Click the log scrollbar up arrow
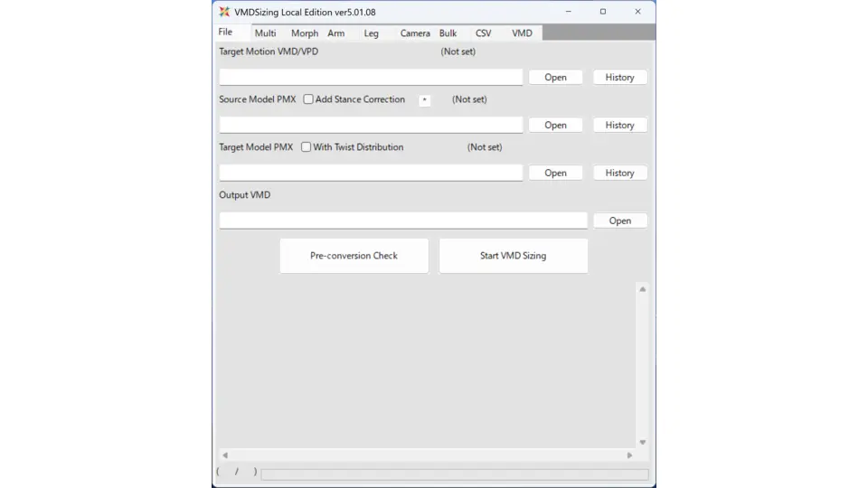Viewport: 868px width, 488px height. pyautogui.click(x=643, y=289)
